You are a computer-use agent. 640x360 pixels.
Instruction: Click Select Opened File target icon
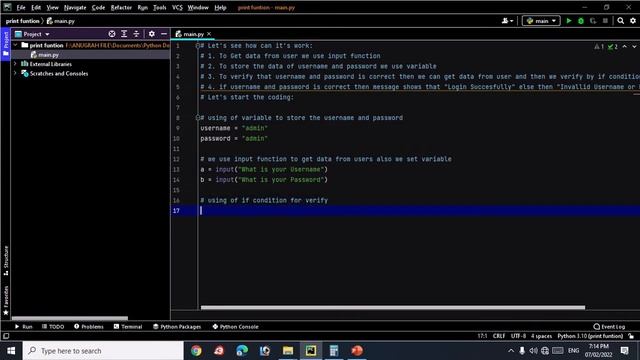[x=112, y=34]
